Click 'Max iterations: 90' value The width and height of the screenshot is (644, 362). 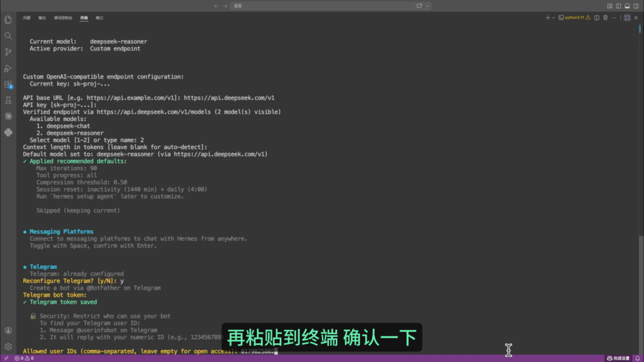click(67, 168)
